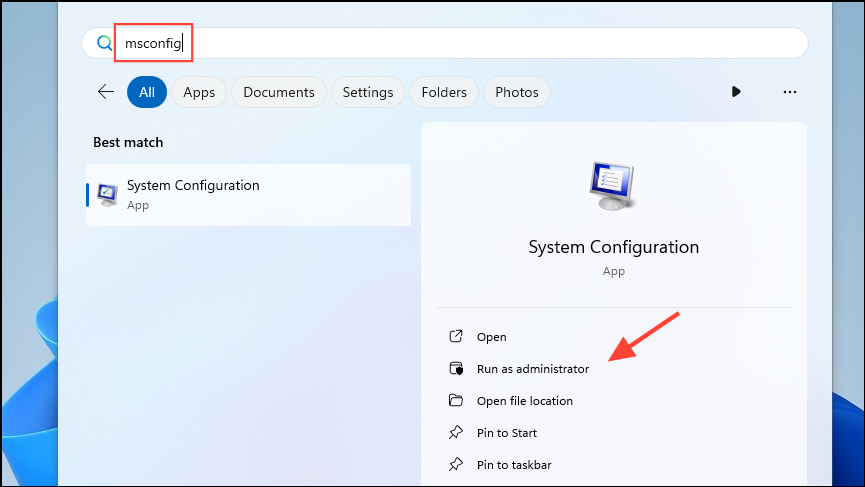
Task: Go back using the left arrow
Action: pyautogui.click(x=106, y=92)
